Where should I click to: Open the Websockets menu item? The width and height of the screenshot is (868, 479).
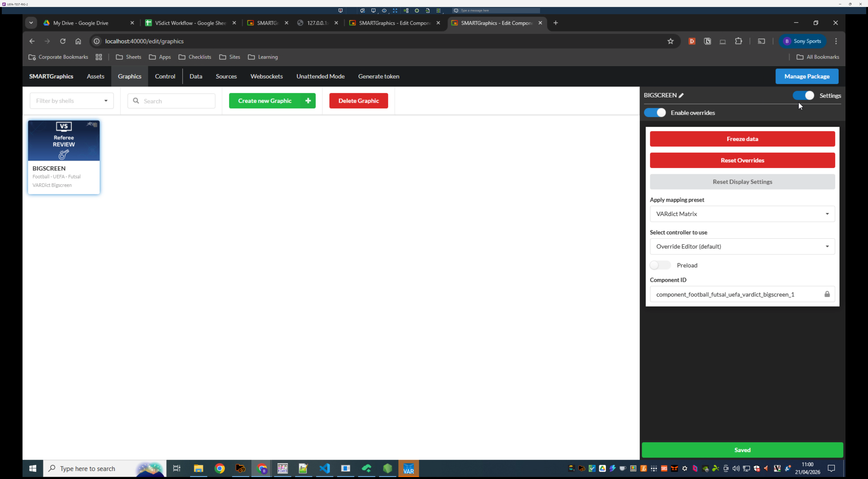[x=266, y=77]
